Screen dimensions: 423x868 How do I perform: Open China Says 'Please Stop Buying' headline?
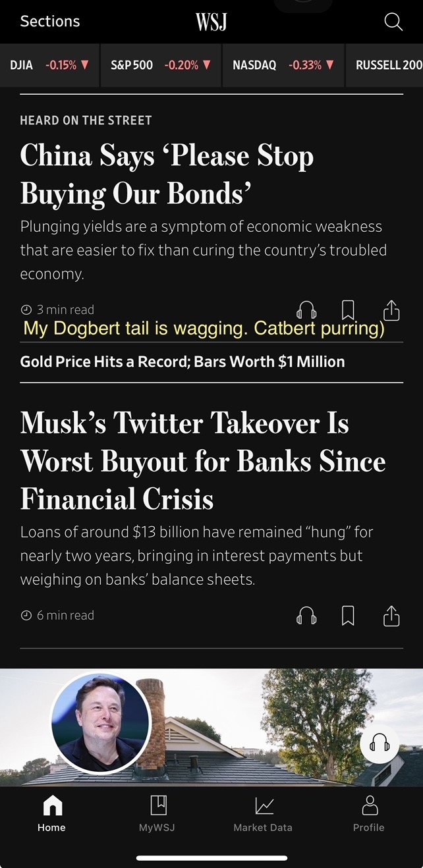[x=167, y=175]
